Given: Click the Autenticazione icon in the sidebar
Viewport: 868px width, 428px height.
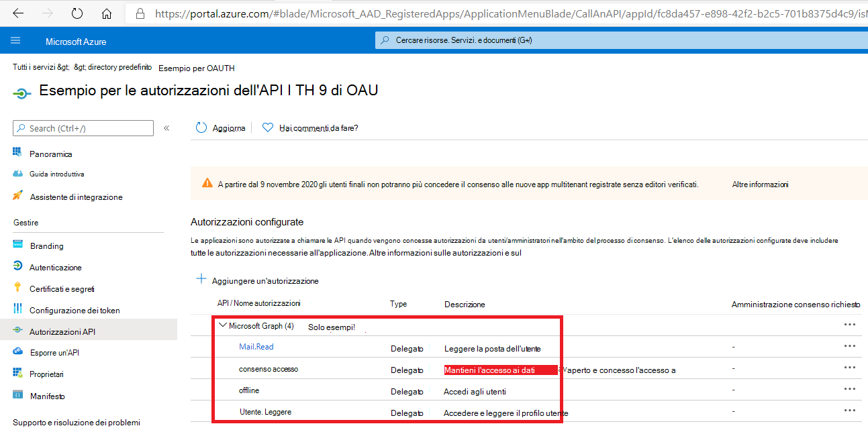Looking at the screenshot, I should point(17,267).
